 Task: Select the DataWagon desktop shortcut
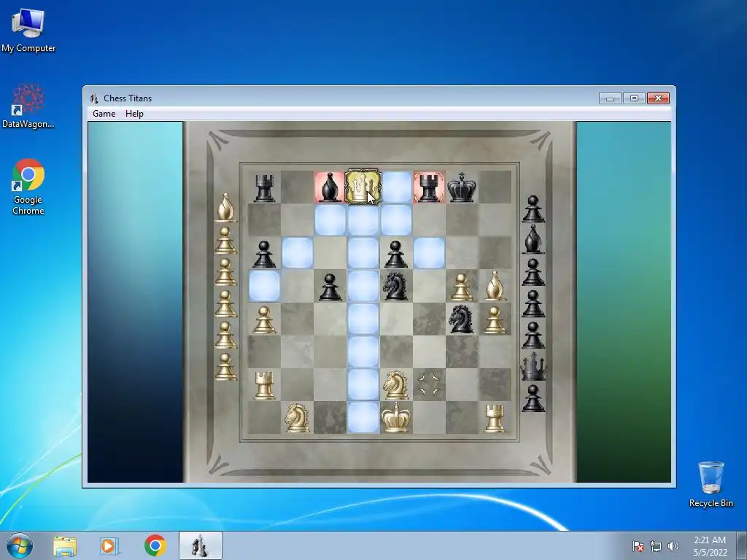(x=28, y=106)
